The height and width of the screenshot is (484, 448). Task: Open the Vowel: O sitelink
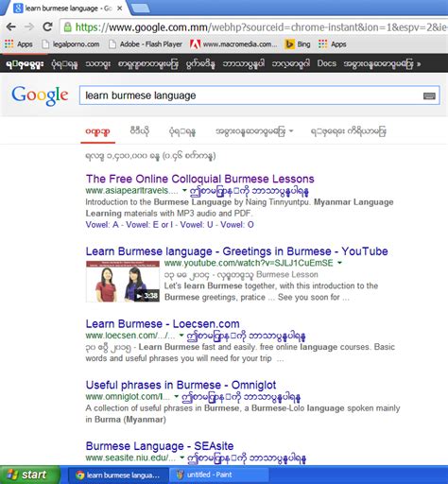[x=237, y=225]
